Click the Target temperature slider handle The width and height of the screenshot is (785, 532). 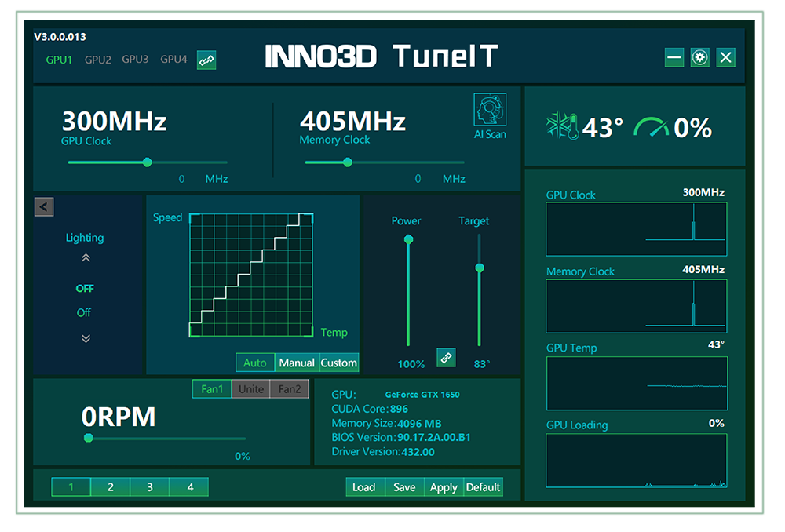[x=480, y=268]
